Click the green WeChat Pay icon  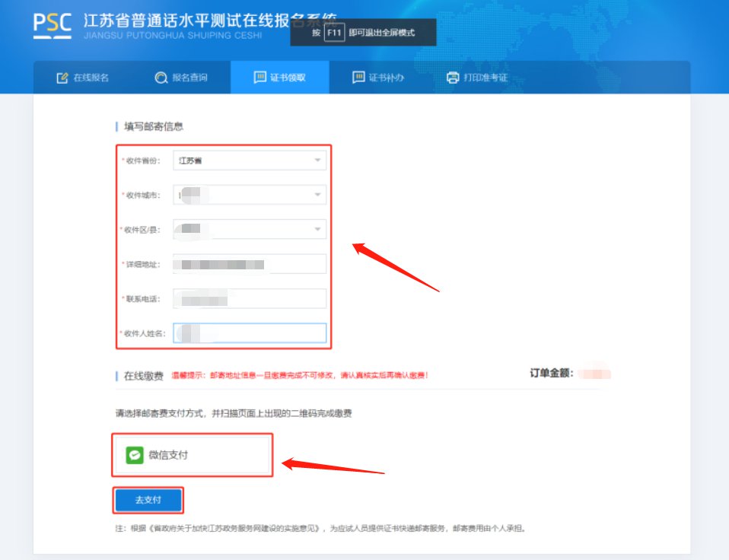tap(135, 455)
